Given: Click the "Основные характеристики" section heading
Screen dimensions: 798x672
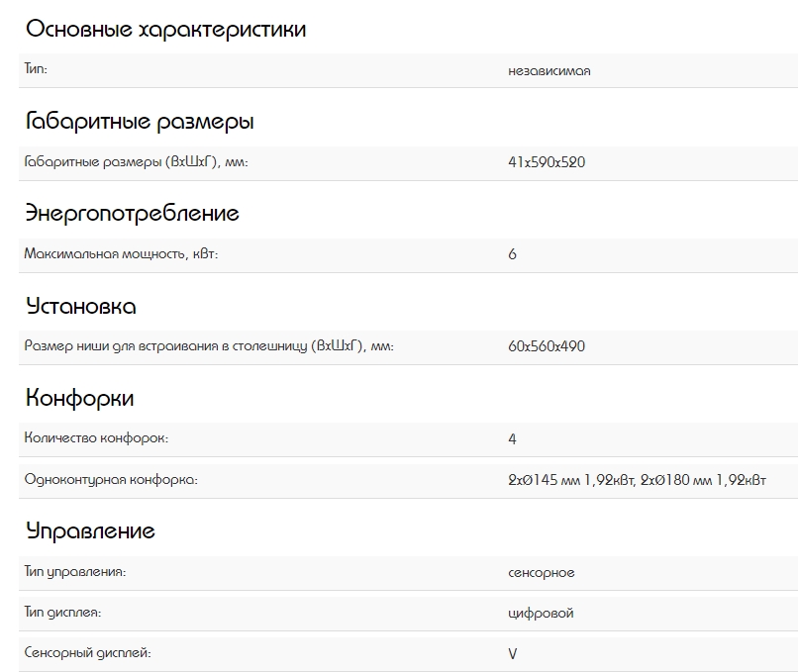Looking at the screenshot, I should click(x=165, y=30).
